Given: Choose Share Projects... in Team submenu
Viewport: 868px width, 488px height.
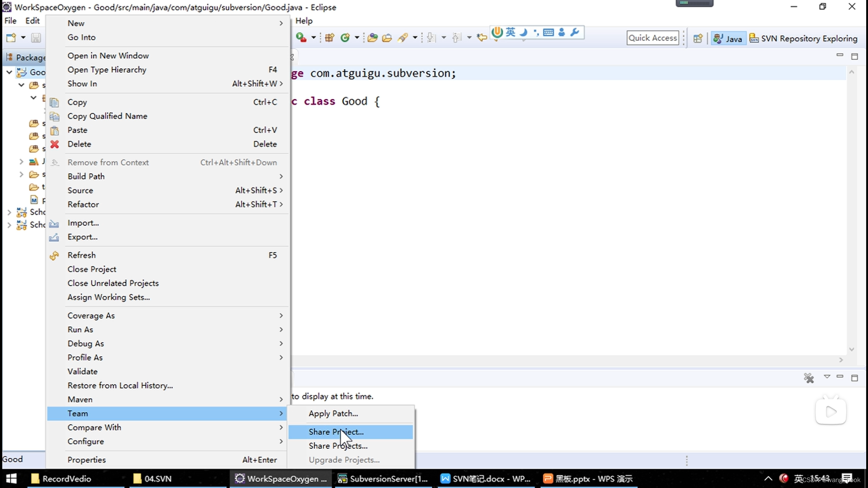Looking at the screenshot, I should [x=351, y=446].
